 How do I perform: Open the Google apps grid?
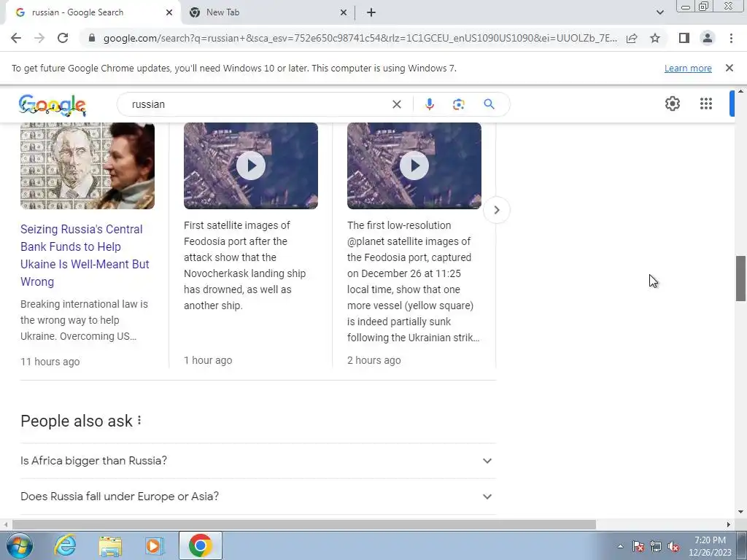click(706, 104)
